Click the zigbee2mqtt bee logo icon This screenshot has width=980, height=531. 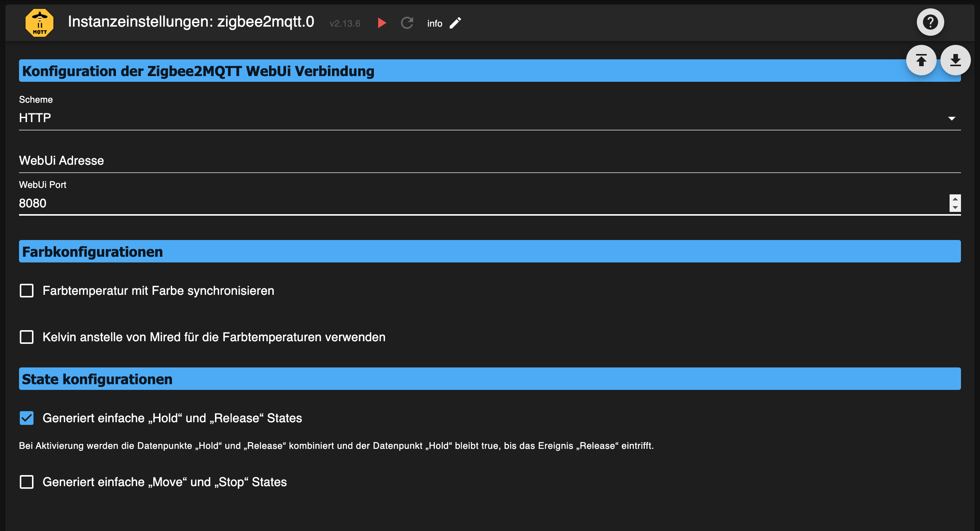pos(40,23)
